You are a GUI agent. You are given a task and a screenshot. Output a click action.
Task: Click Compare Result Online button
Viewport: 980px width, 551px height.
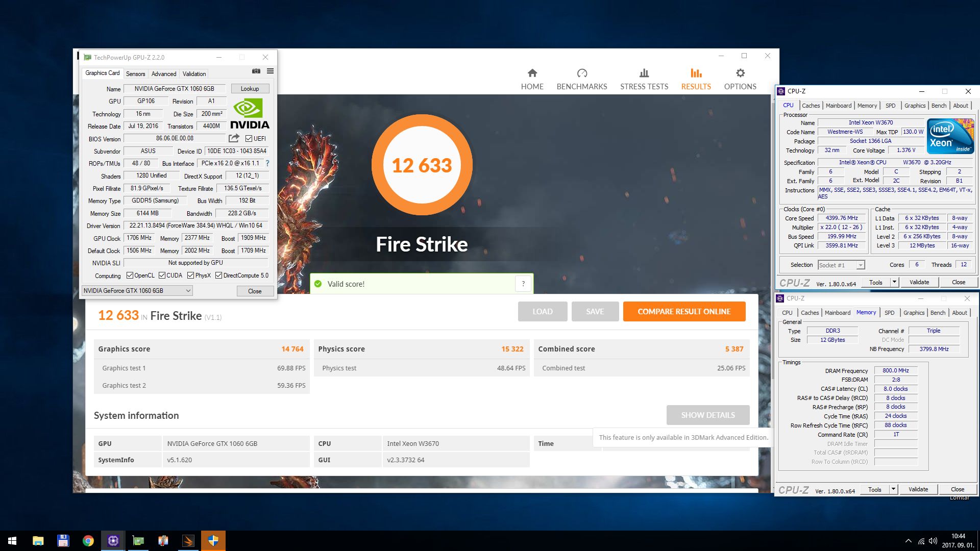click(684, 312)
